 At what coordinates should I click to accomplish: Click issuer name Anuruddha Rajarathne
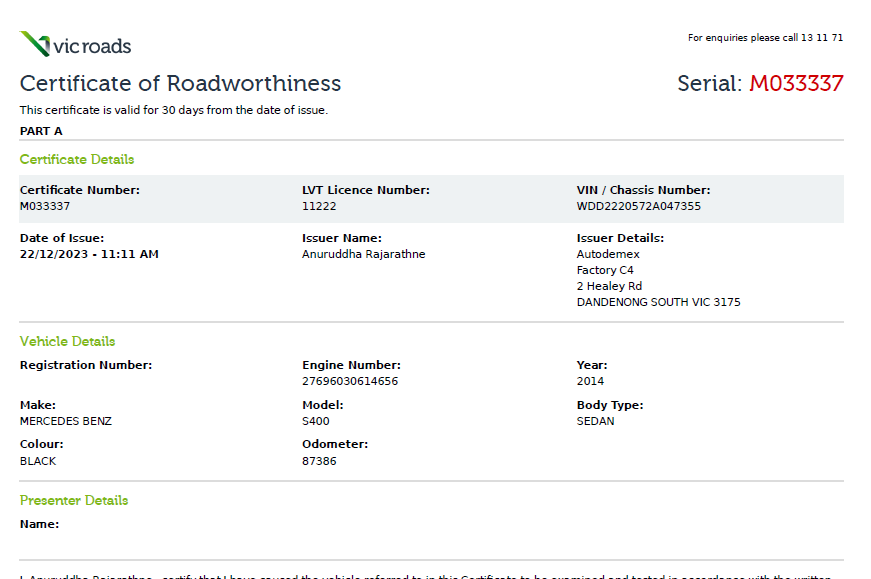point(363,254)
